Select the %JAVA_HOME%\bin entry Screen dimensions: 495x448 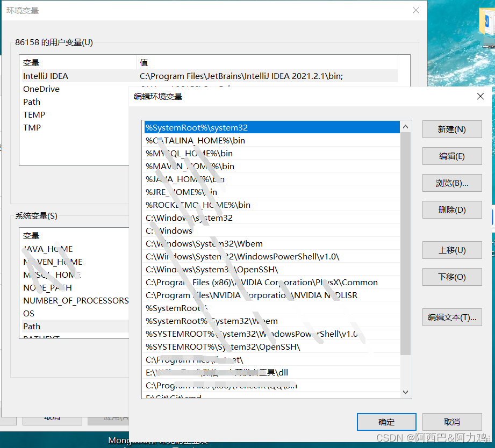click(x=272, y=179)
